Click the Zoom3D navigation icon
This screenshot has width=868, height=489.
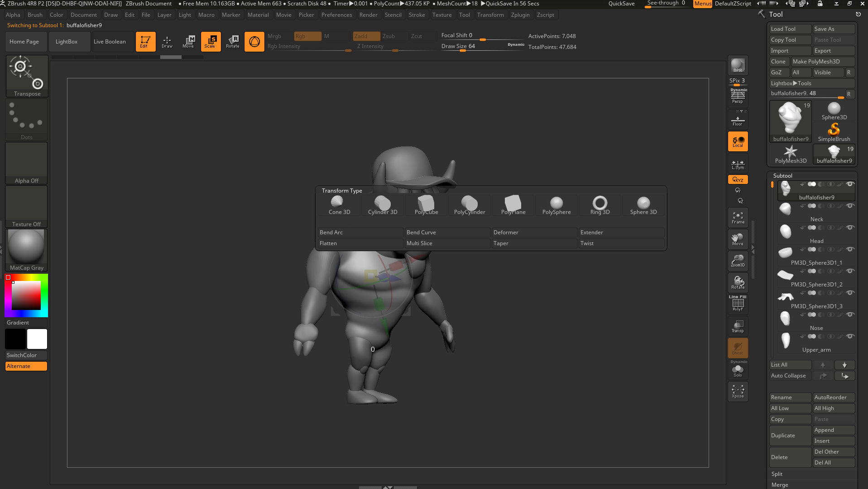[x=738, y=261]
